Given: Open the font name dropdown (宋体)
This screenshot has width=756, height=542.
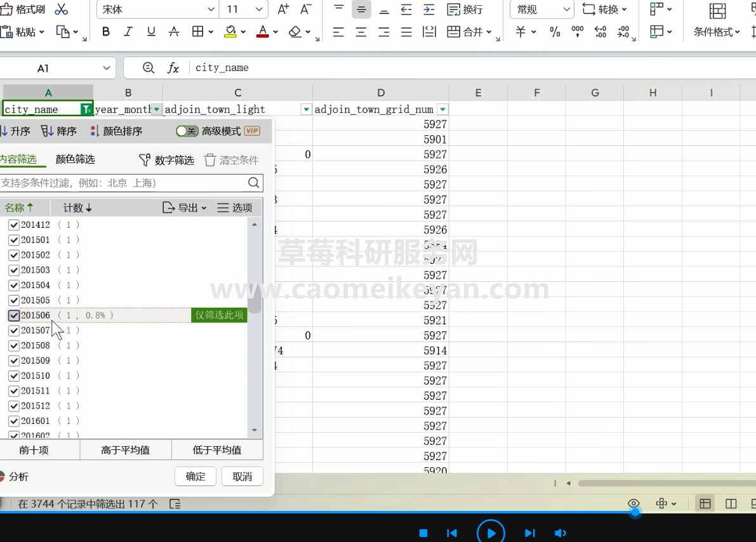Looking at the screenshot, I should pos(211,9).
